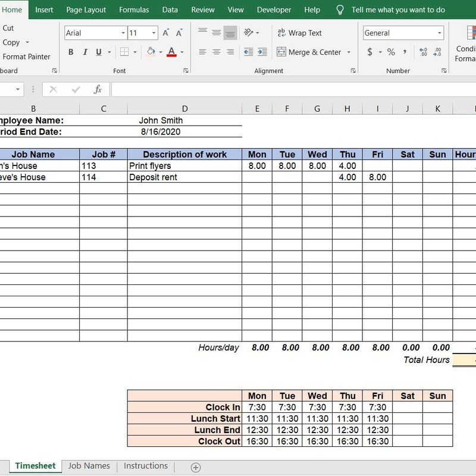The height and width of the screenshot is (476, 476).
Task: Click into the formula bar
Action: 293,89
